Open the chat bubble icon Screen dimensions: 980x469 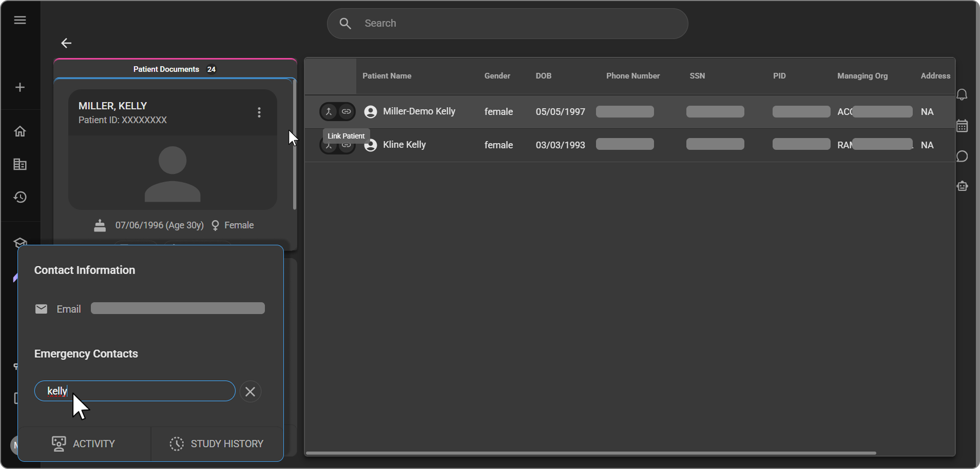(x=962, y=157)
